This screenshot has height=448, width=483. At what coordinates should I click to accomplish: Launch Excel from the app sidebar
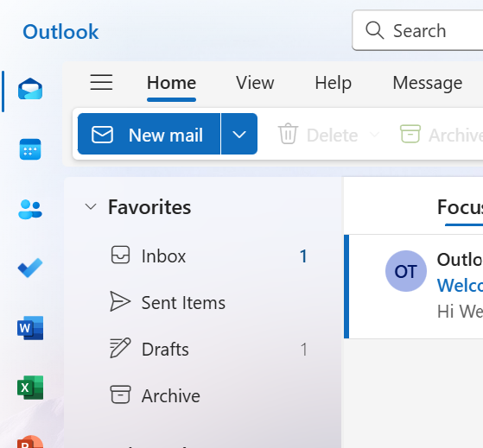click(x=30, y=388)
